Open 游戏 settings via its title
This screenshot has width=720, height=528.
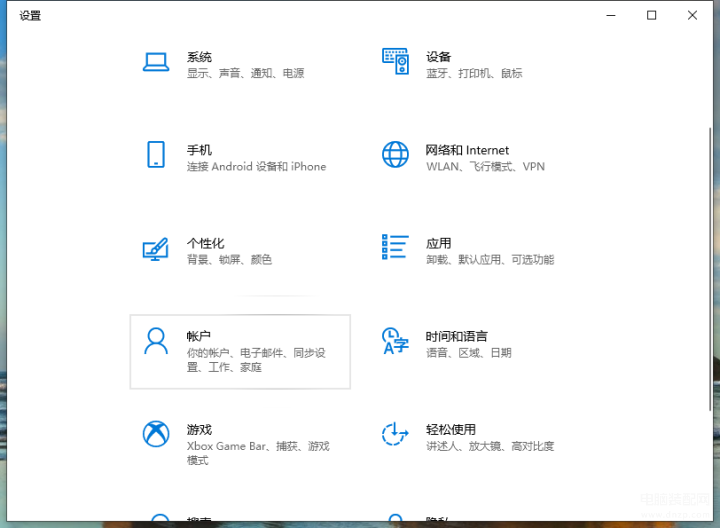coord(199,429)
